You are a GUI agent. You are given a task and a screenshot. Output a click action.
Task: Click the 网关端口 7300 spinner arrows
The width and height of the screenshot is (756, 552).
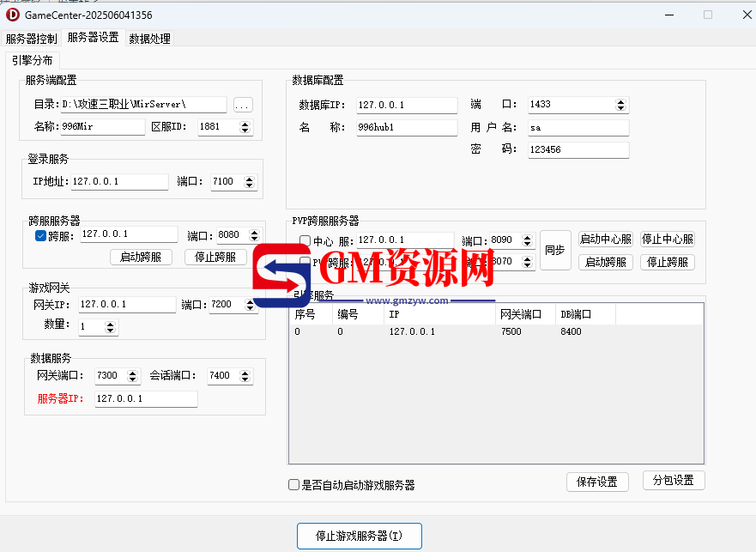coord(133,376)
